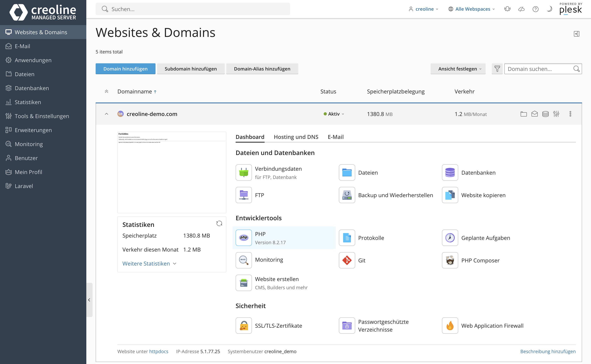Open the Verbindungsdaten icon
Screen dimensions: 591x364
click(244, 172)
